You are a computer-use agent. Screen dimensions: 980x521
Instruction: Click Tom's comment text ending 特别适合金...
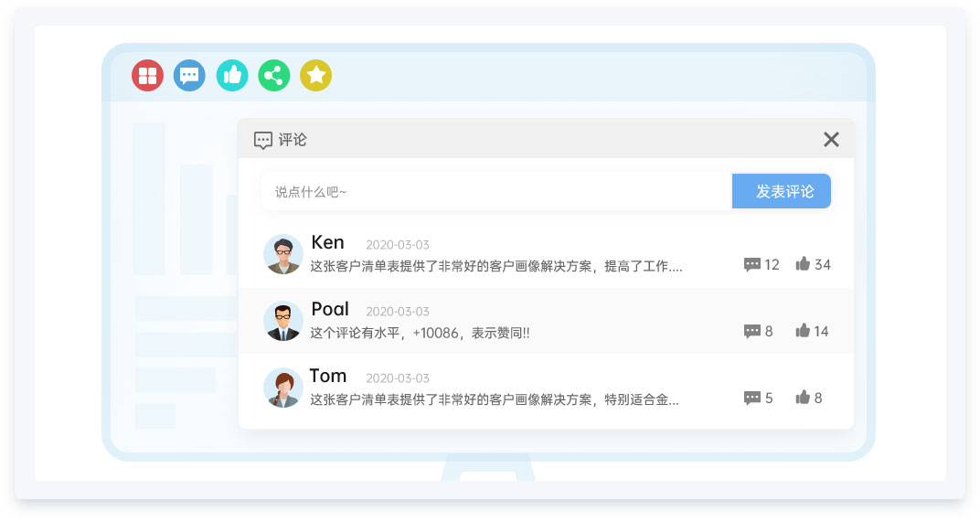click(x=495, y=399)
